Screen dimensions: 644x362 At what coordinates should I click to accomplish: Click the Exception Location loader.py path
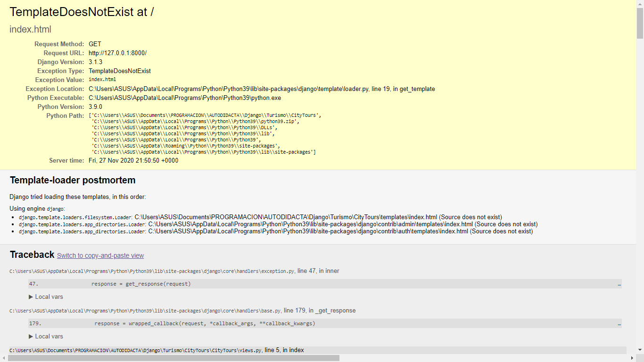[262, 89]
